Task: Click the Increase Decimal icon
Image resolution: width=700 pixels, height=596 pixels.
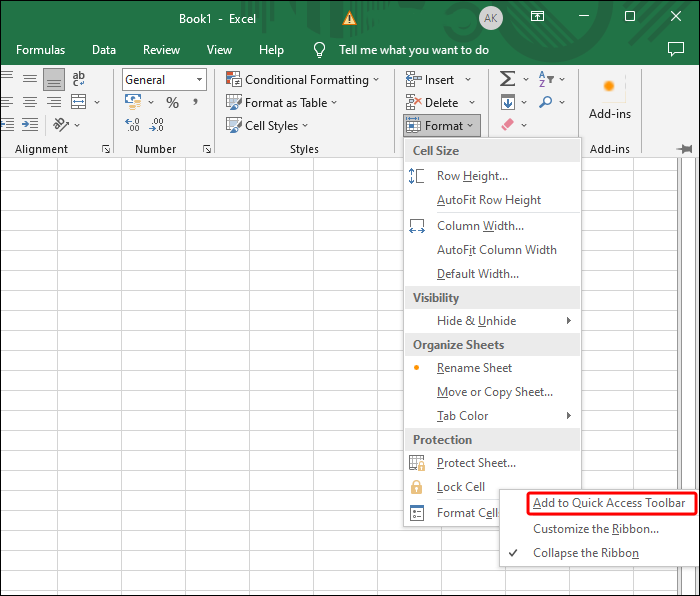Action: coord(133,125)
